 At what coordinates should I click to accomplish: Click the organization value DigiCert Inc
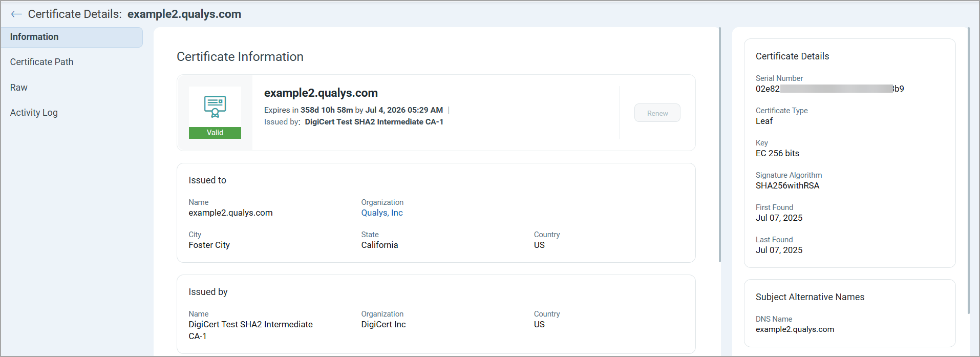[x=384, y=325]
